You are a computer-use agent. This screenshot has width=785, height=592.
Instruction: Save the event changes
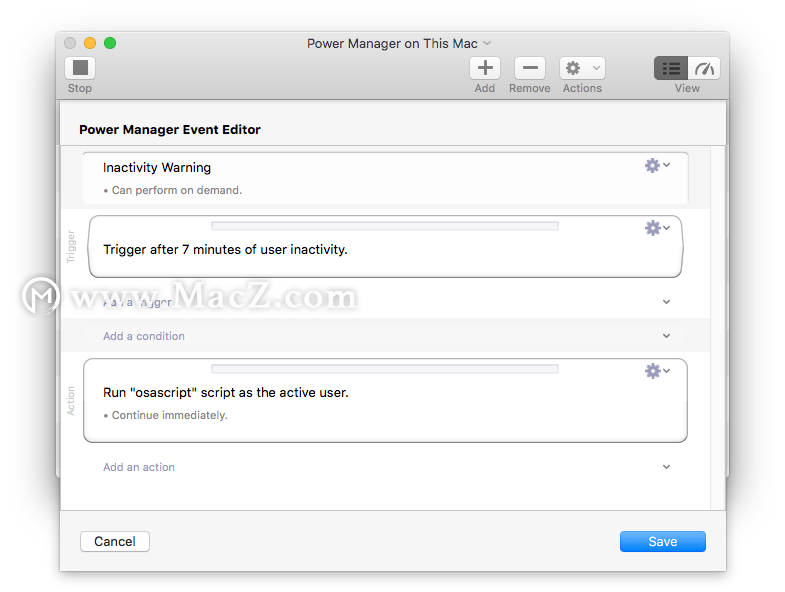coord(663,541)
